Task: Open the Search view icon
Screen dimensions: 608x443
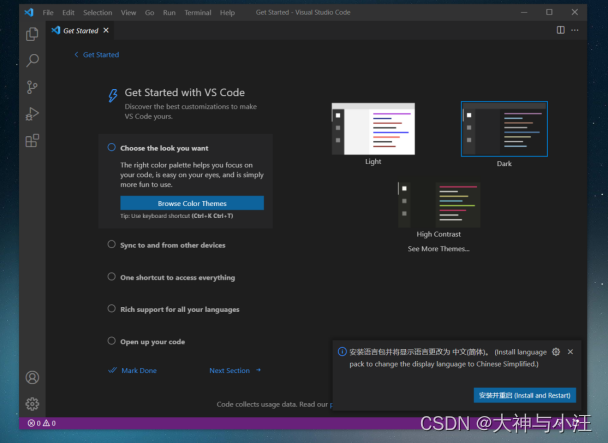Action: point(32,61)
